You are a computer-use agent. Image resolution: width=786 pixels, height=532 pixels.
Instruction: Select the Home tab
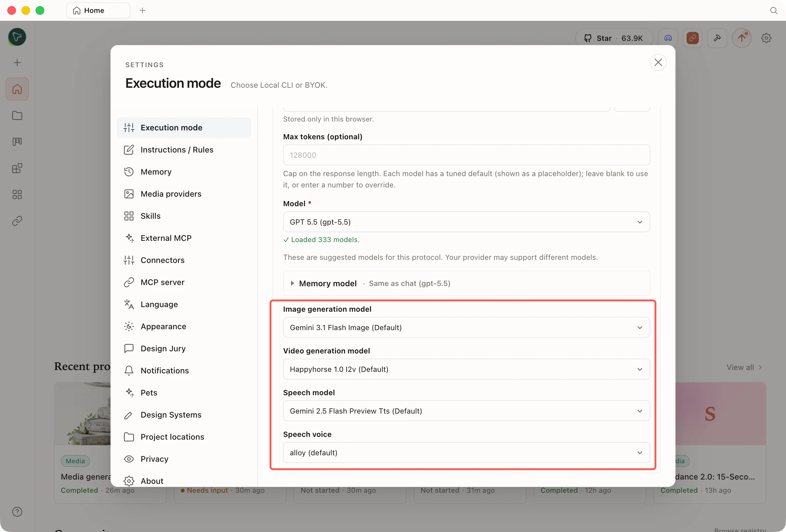tap(98, 10)
